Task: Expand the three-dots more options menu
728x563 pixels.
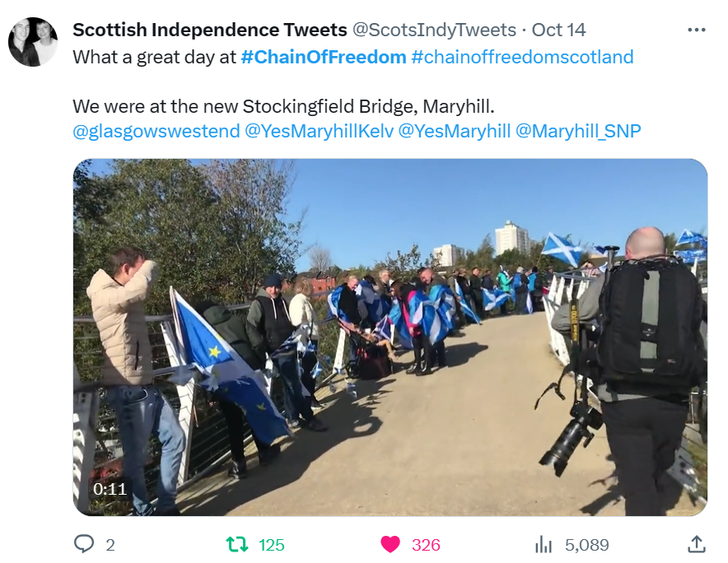Action: 697,30
